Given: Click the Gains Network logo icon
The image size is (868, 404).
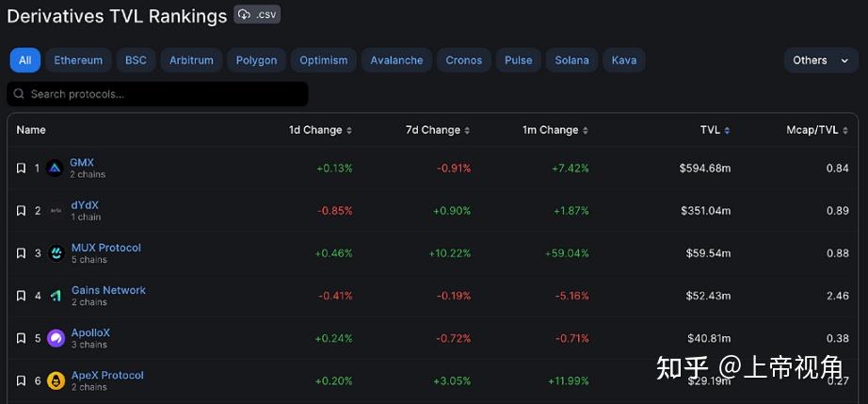Looking at the screenshot, I should coord(56,296).
